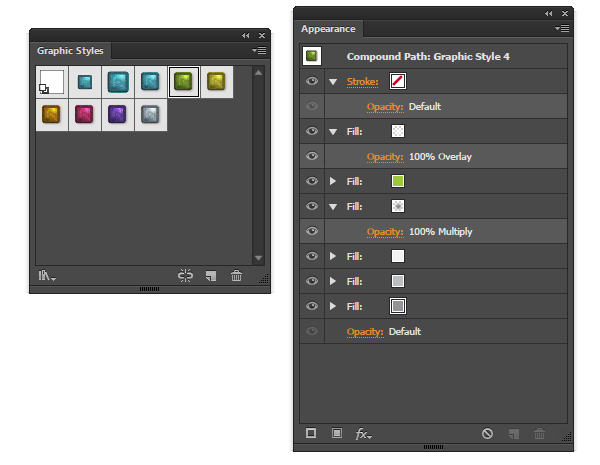Toggle visibility of the green Fill

click(311, 181)
